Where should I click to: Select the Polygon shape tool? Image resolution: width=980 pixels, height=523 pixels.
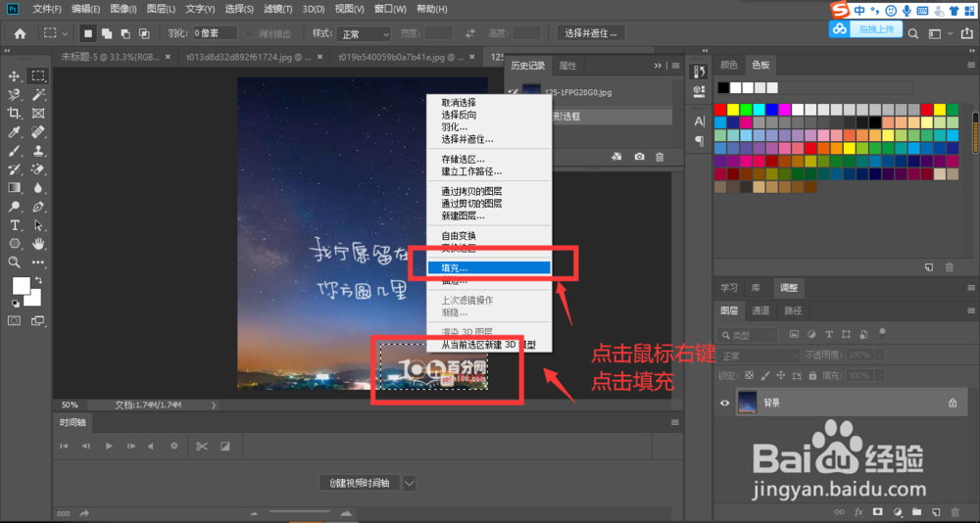click(14, 244)
